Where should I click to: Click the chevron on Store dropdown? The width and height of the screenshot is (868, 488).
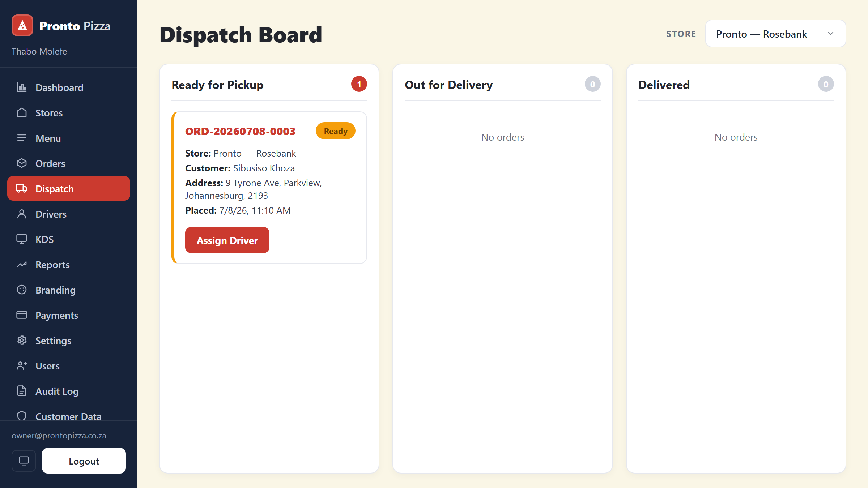tap(831, 34)
